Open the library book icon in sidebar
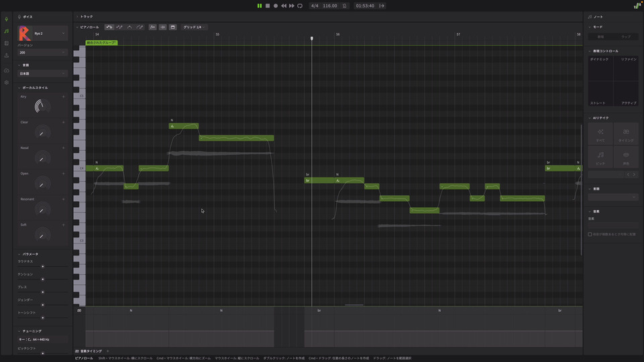Image resolution: width=644 pixels, height=362 pixels. pyautogui.click(x=6, y=43)
